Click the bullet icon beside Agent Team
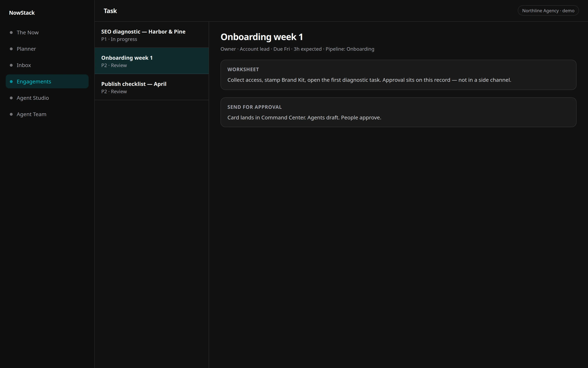Screen dimensions: 588x368 [x=11, y=114]
